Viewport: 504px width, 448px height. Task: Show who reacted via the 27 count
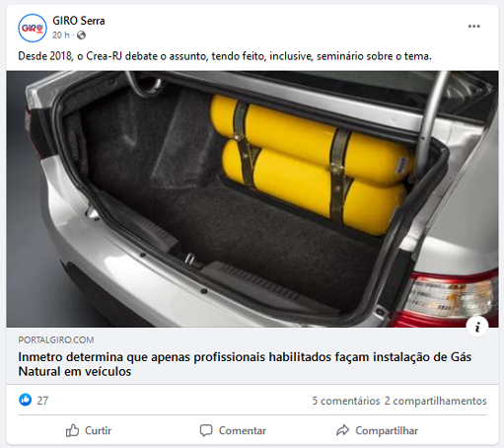42,401
